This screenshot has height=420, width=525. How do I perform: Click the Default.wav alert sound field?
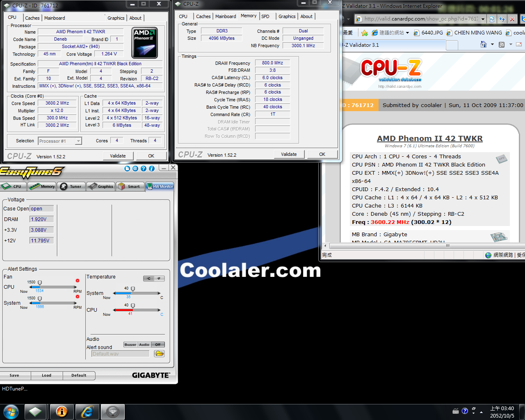pos(120,353)
